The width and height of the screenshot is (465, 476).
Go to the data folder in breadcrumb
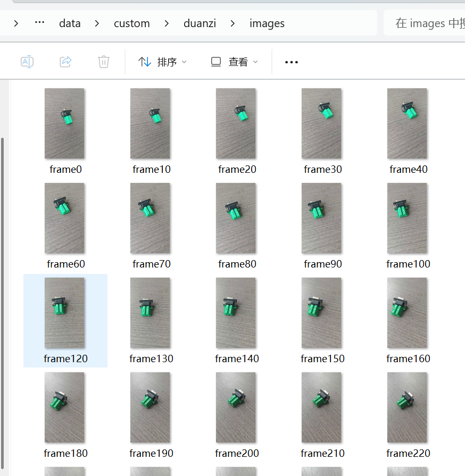[x=70, y=23]
